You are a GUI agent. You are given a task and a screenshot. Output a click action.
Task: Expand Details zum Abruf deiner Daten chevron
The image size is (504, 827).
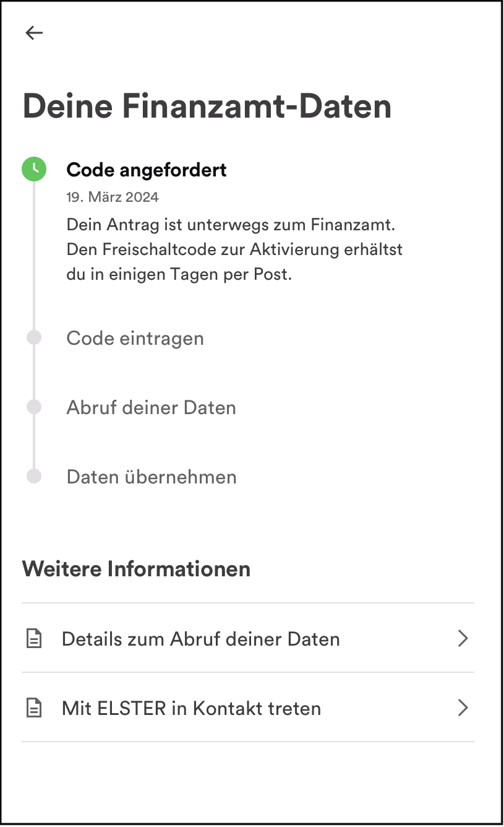[x=463, y=639]
